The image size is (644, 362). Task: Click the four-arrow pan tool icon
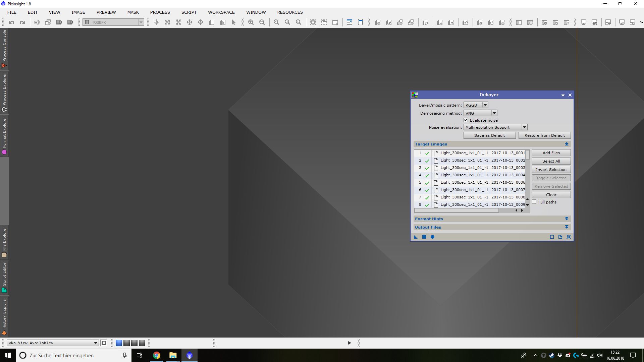click(x=201, y=22)
